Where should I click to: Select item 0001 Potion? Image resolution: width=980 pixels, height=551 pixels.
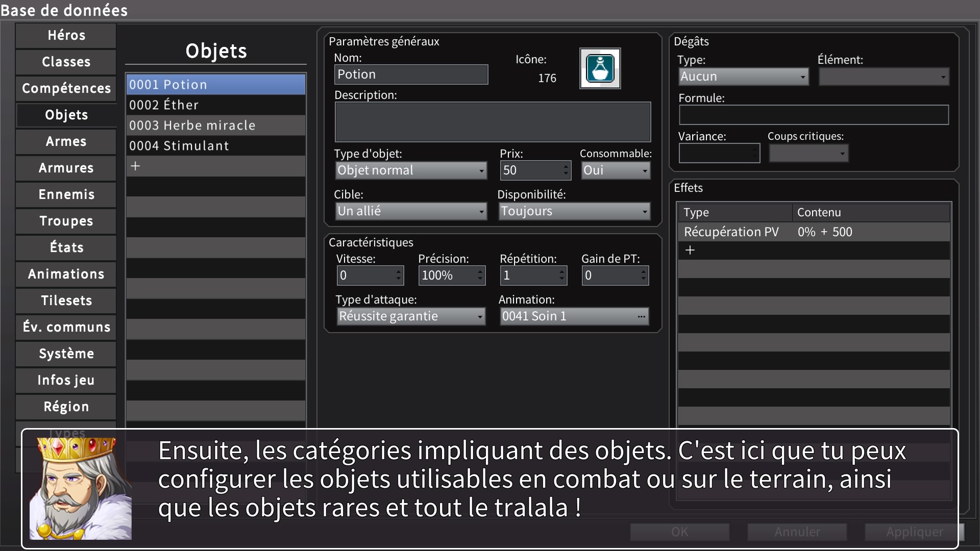216,84
